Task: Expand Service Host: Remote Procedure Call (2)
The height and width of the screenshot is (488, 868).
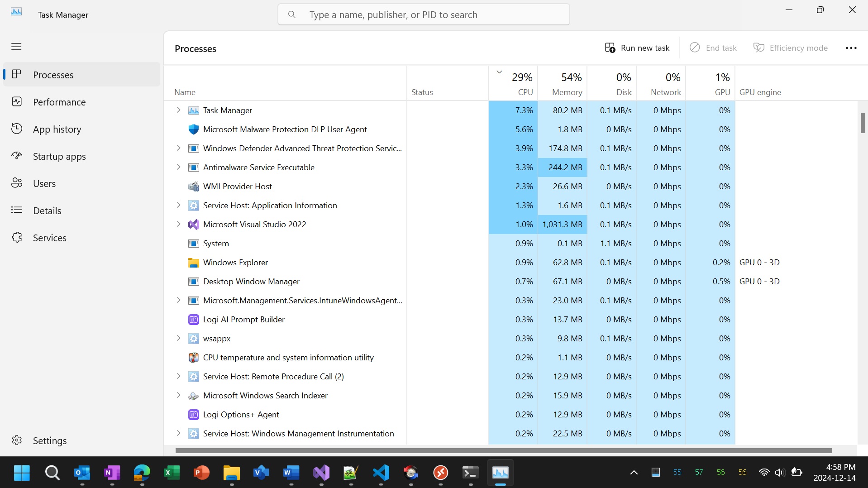Action: [x=178, y=376]
